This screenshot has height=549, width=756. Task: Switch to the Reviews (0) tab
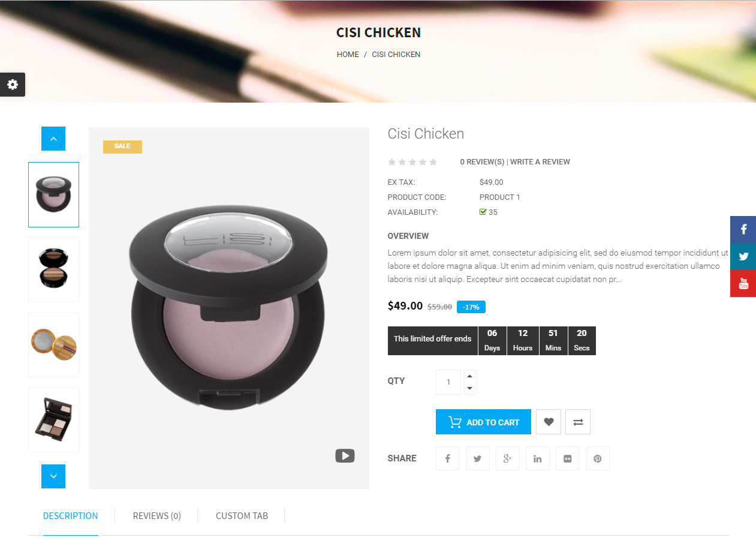pyautogui.click(x=157, y=515)
